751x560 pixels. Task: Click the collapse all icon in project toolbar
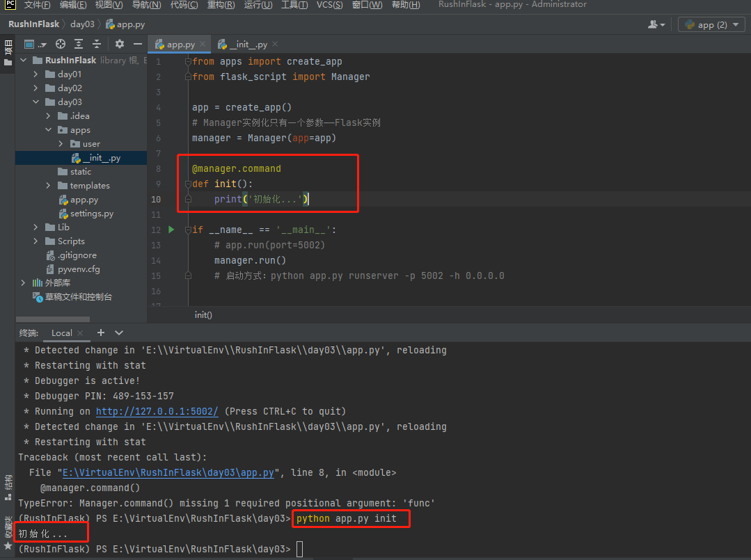tap(97, 44)
